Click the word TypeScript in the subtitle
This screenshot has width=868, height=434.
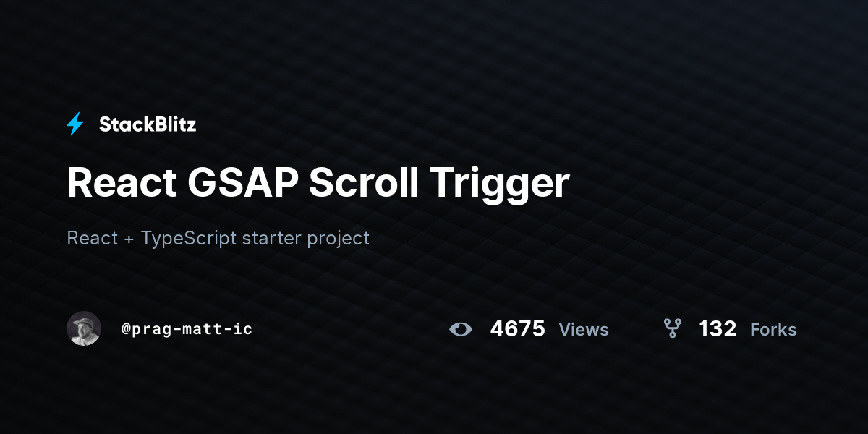(189, 238)
